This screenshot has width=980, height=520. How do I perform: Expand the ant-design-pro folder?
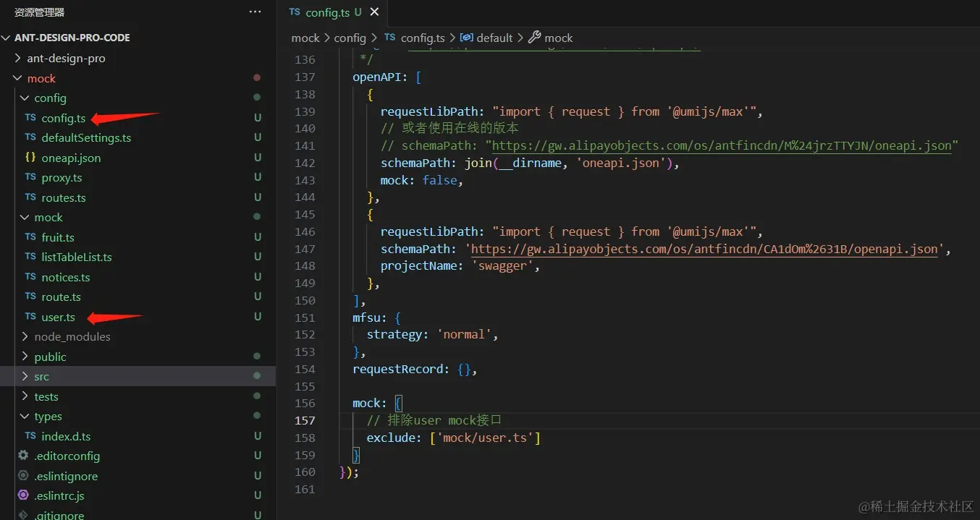(x=18, y=58)
